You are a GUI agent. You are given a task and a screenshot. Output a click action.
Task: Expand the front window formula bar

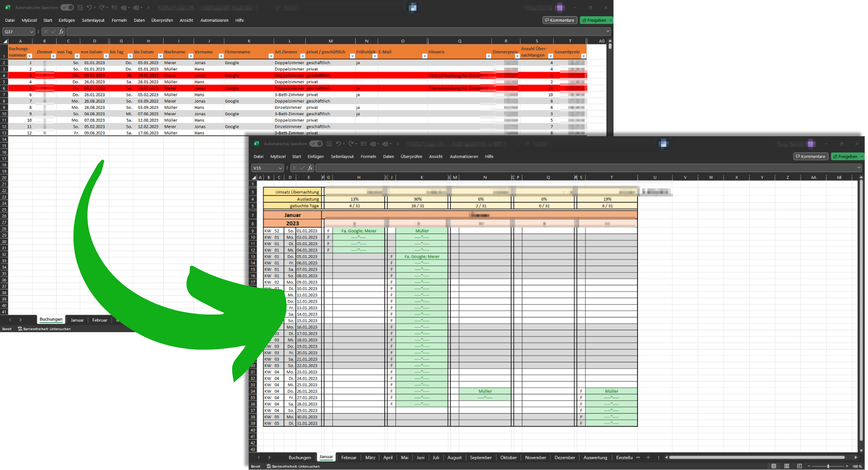click(859, 168)
